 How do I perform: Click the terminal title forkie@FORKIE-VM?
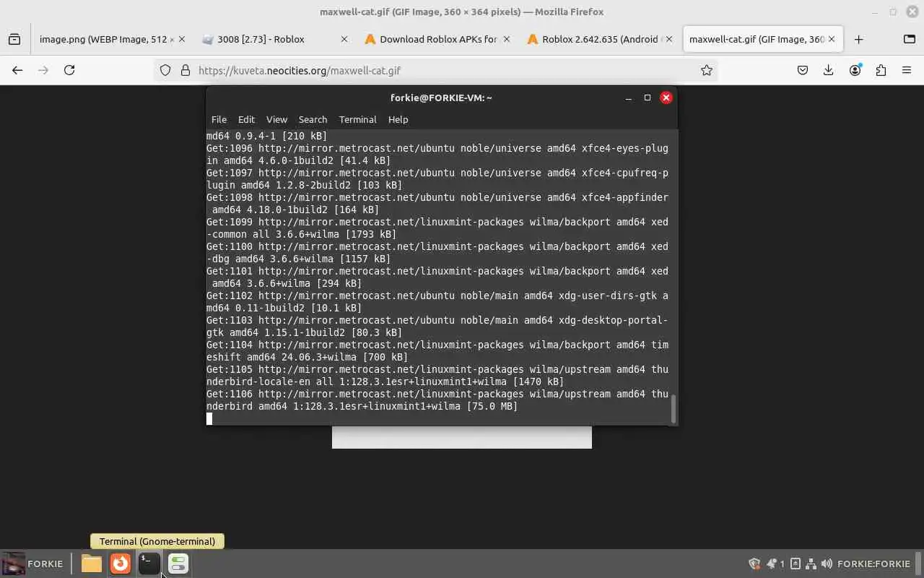(x=441, y=98)
